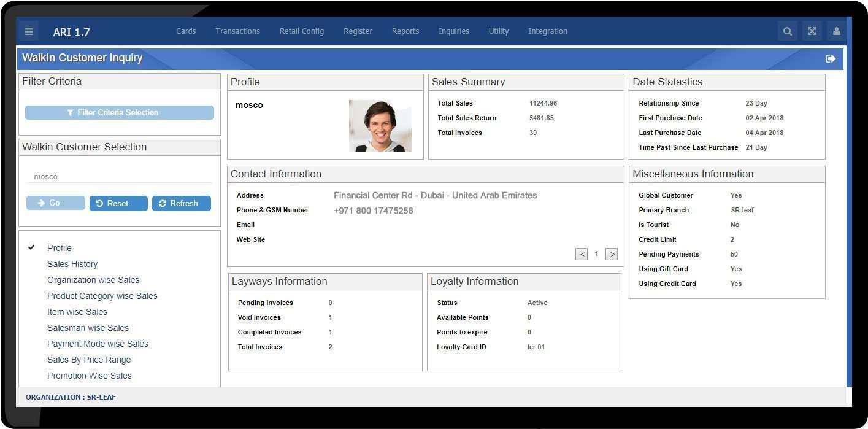Open the Reports menu
Screen dimensions: 868x429
coord(405,31)
